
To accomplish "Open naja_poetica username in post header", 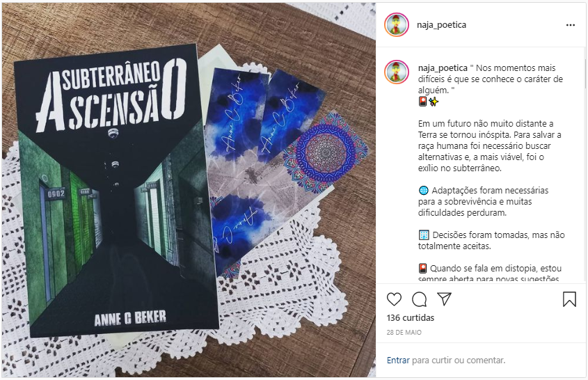I will point(441,25).
